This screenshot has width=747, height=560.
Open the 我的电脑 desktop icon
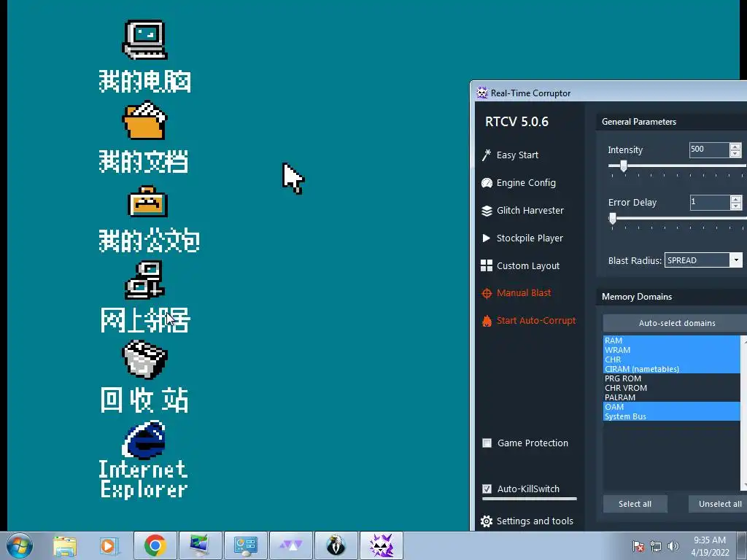[145, 40]
